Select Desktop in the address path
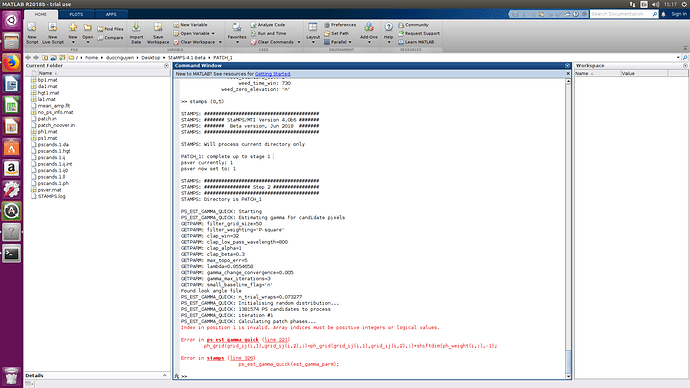Image resolution: width=690 pixels, height=388 pixels. [150, 58]
